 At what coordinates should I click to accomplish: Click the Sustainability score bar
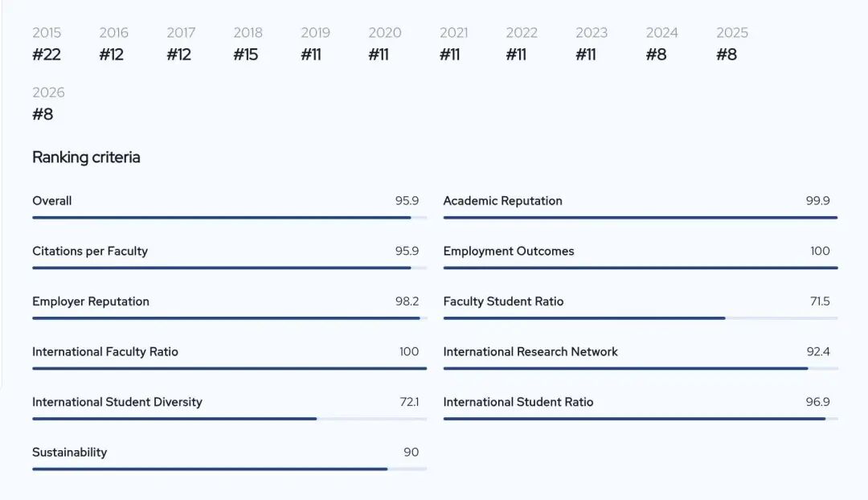pyautogui.click(x=229, y=469)
